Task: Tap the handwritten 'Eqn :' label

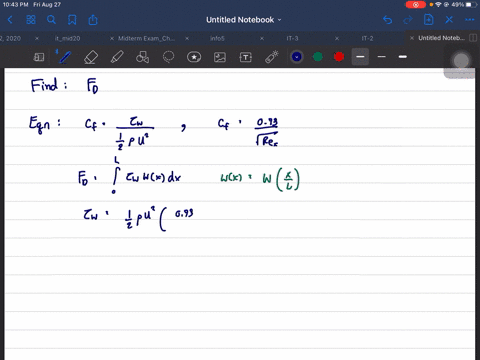Action: (x=45, y=125)
